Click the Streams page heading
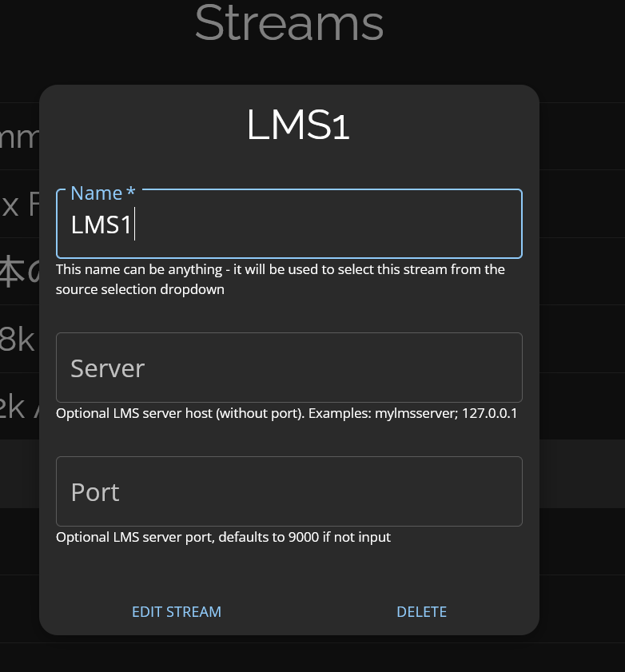 click(x=289, y=23)
